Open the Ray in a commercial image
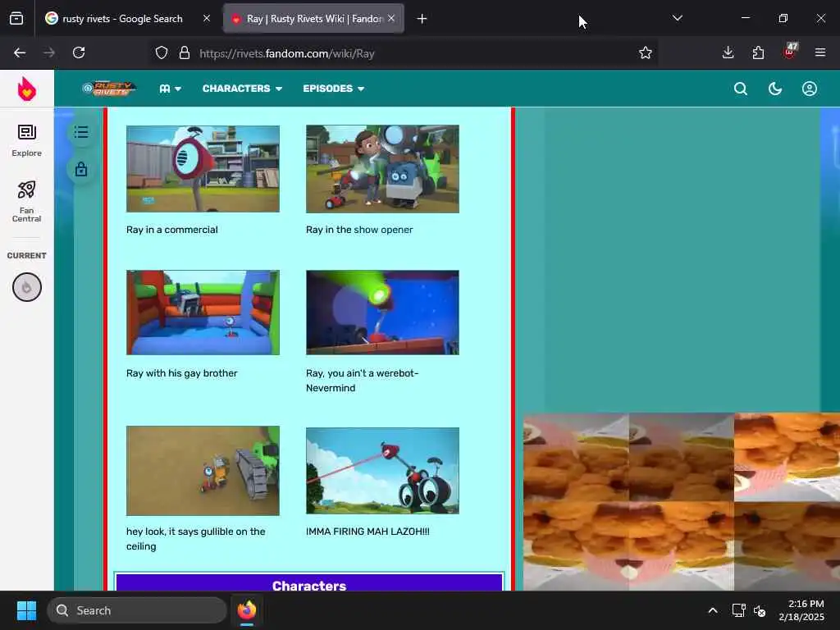Viewport: 840px width, 630px height. (203, 169)
